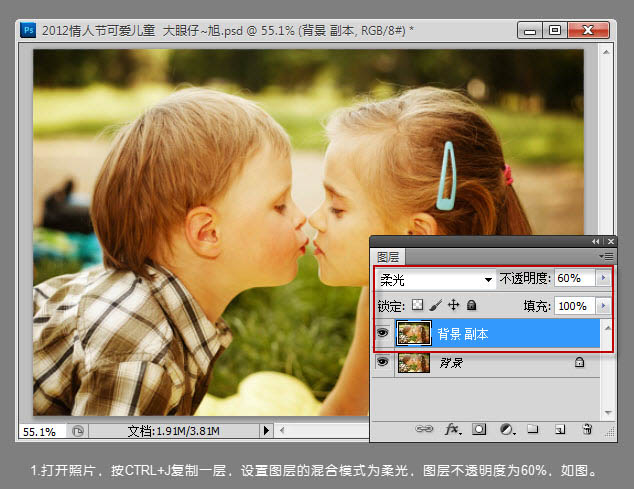This screenshot has height=489, width=634.
Task: Create a new layer group
Action: [533, 429]
